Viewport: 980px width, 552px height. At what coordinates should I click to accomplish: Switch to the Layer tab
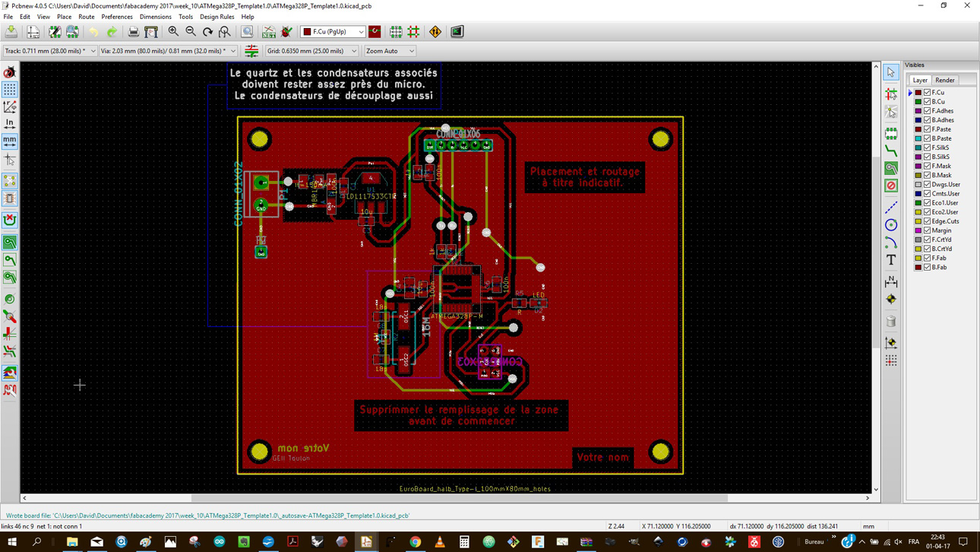(x=920, y=80)
